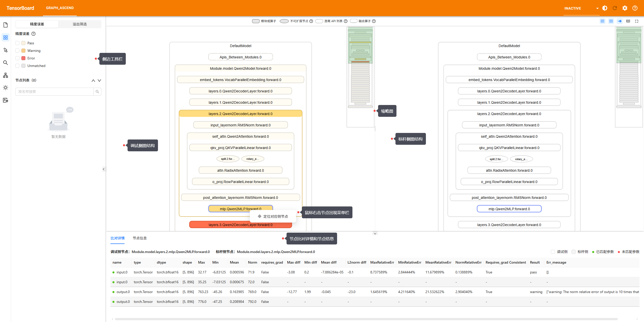Click the Warning color swatch
Image resolution: width=644 pixels, height=322 pixels.
(x=23, y=51)
